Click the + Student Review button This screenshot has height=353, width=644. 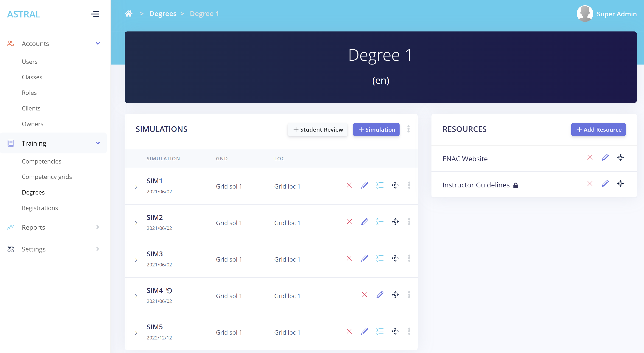click(x=317, y=130)
